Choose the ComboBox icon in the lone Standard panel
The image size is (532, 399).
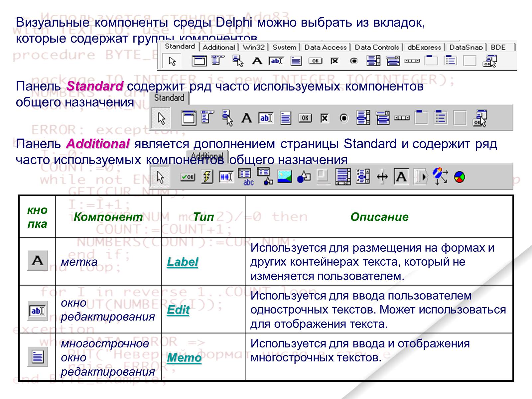click(383, 118)
